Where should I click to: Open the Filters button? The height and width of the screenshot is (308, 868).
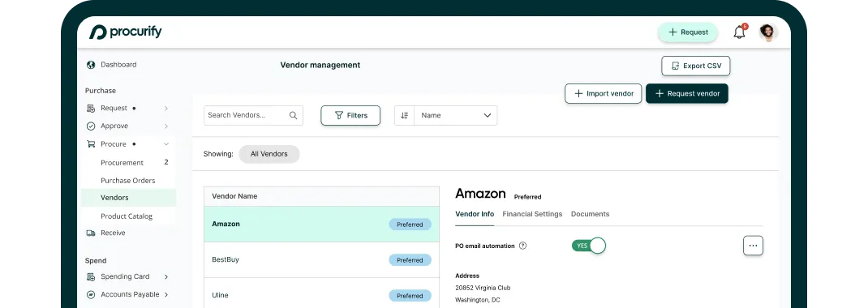pos(350,116)
